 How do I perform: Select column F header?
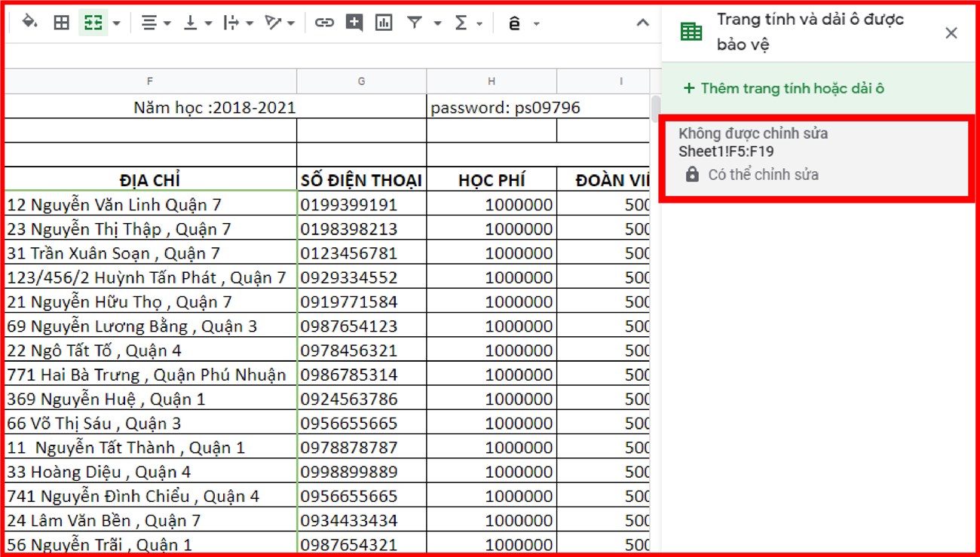[x=150, y=81]
